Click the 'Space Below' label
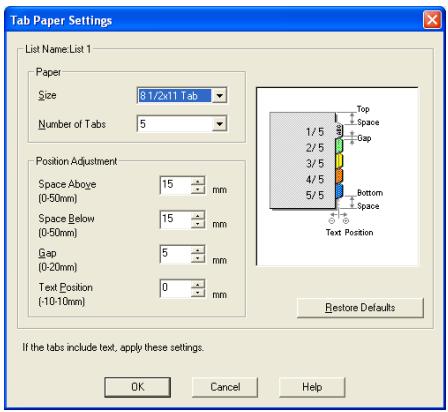This screenshot has width=448, height=412. [x=66, y=219]
